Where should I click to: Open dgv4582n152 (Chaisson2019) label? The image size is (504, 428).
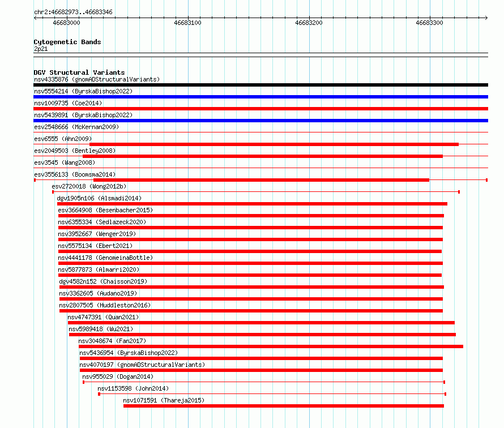click(103, 281)
